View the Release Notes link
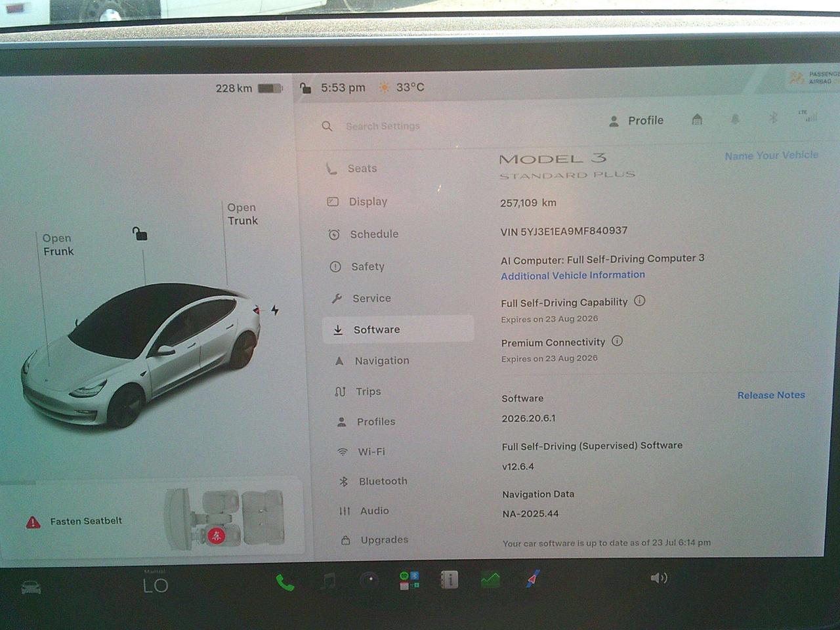This screenshot has width=840, height=630. point(771,395)
